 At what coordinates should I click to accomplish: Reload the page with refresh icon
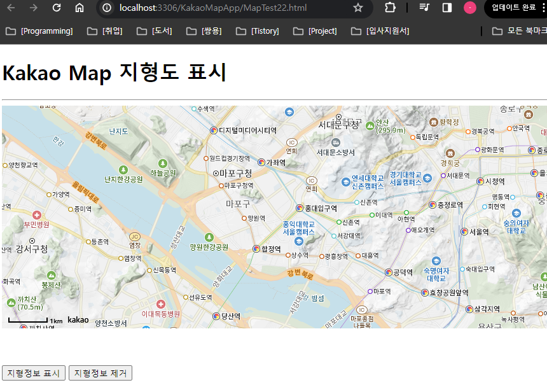point(57,8)
